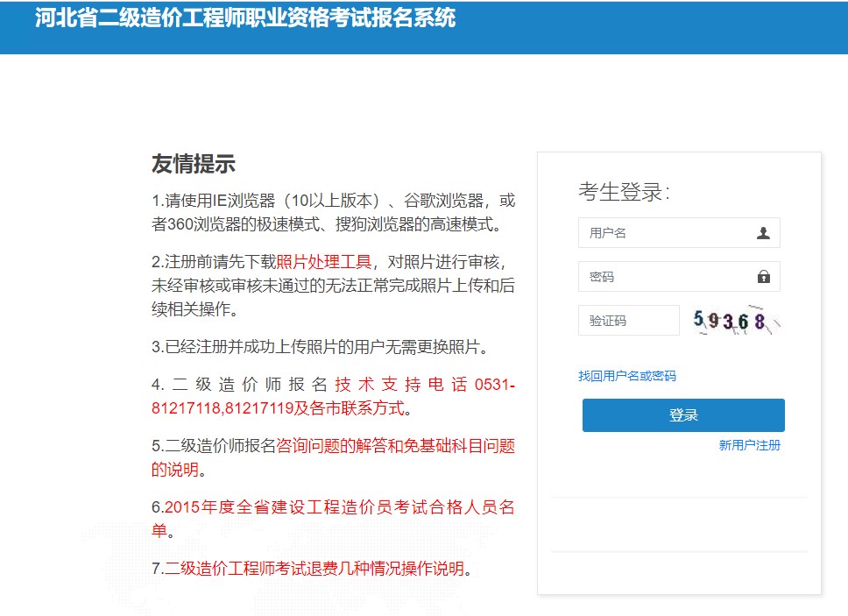
Task: Open the 新用户注册 link
Action: (749, 445)
